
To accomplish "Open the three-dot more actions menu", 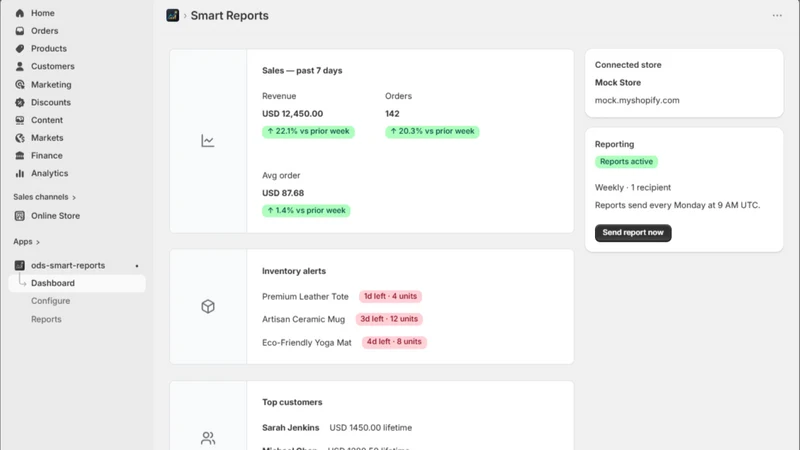I will [777, 16].
